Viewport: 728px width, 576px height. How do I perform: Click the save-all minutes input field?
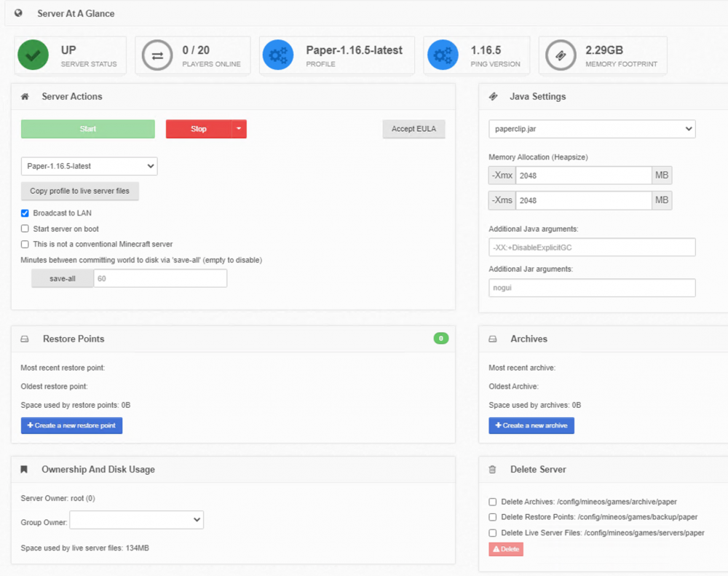pos(160,279)
